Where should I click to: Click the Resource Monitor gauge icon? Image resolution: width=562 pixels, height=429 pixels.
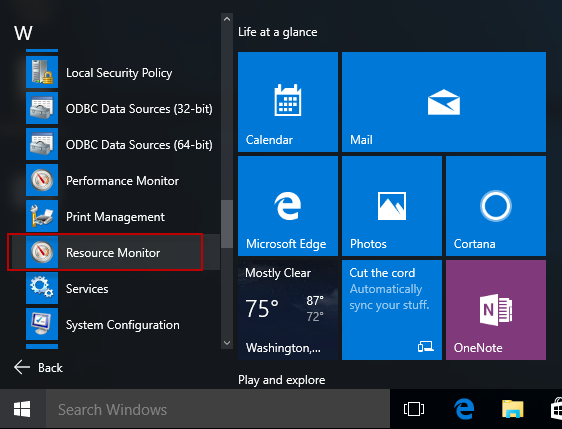coord(42,252)
